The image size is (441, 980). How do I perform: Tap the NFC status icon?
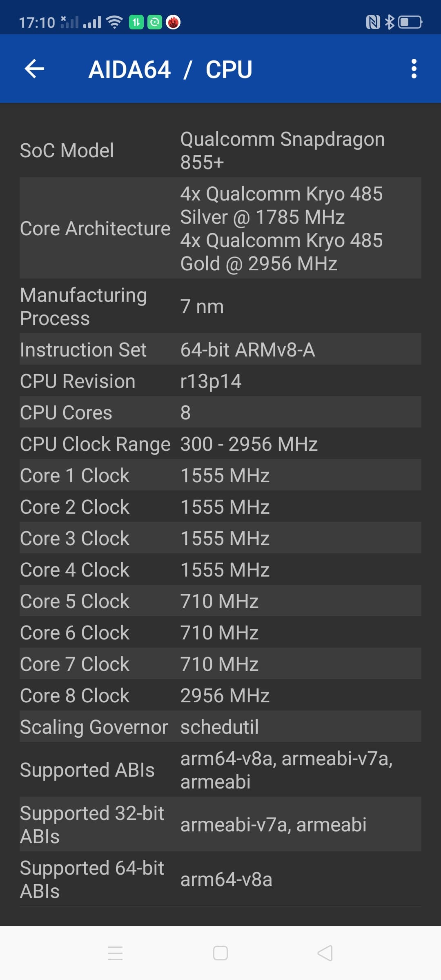click(x=373, y=22)
